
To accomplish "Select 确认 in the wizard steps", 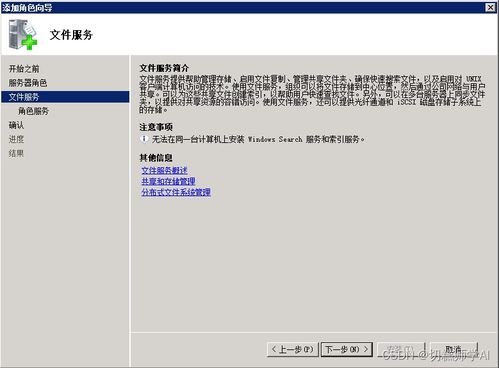I will (x=16, y=125).
